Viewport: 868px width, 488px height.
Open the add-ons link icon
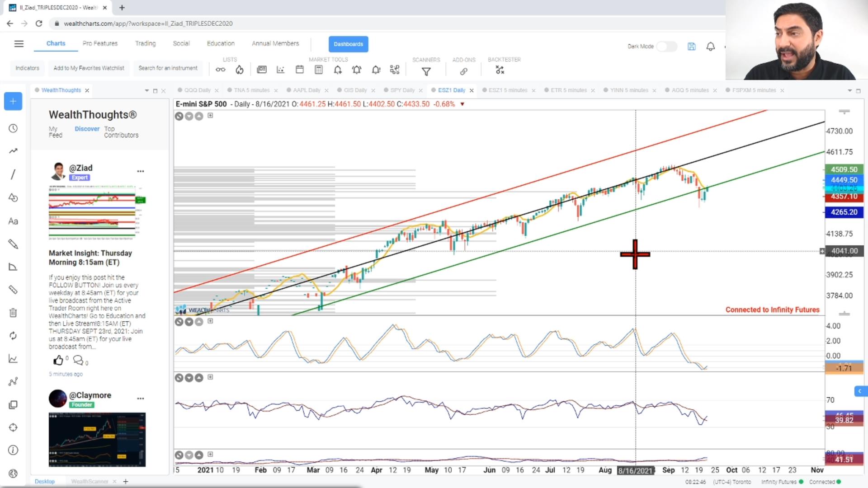coord(464,71)
